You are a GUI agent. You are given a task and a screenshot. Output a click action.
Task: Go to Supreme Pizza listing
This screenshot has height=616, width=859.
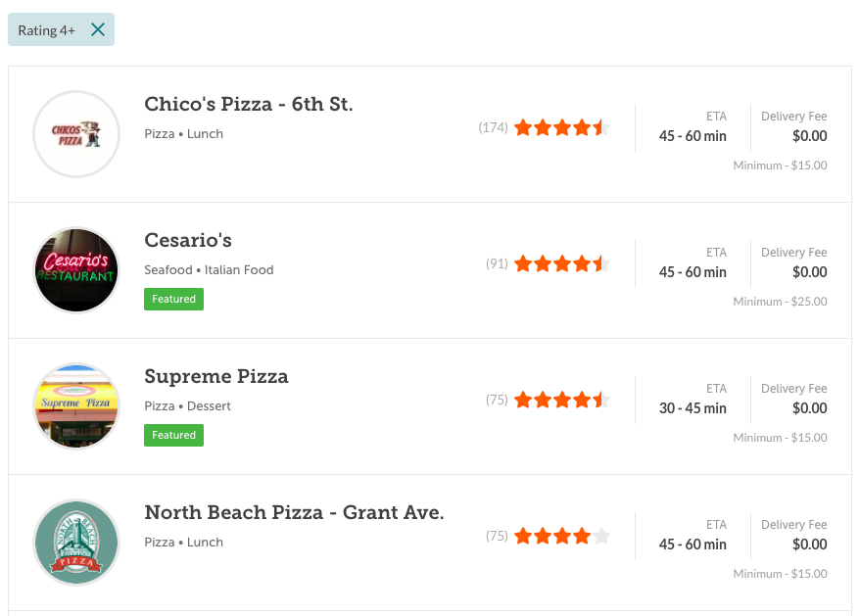[216, 377]
